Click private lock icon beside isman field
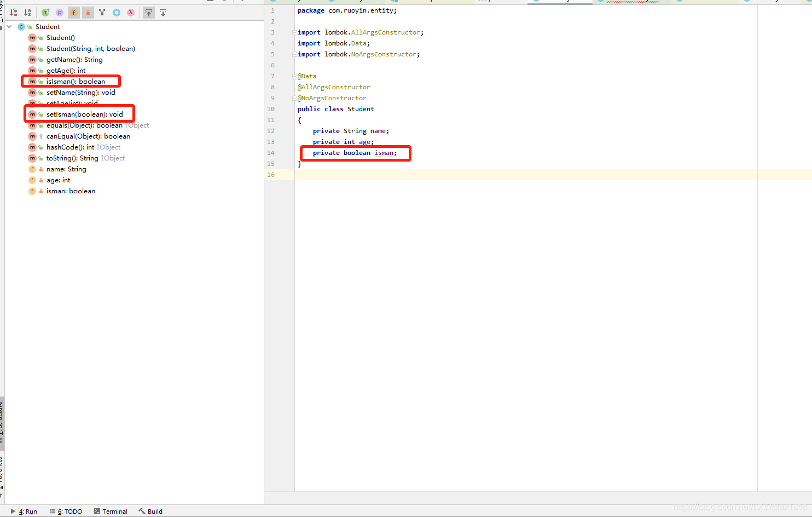This screenshot has width=812, height=517. [41, 191]
